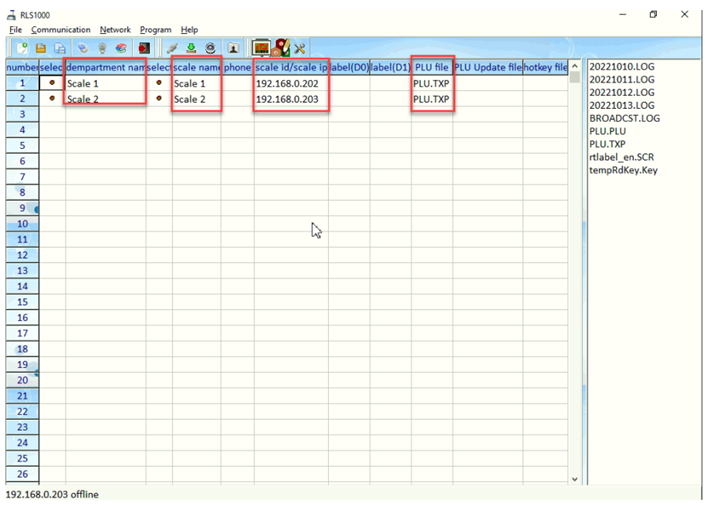Select PLU.TXP cell in row 1
705x506 pixels.
(x=431, y=84)
